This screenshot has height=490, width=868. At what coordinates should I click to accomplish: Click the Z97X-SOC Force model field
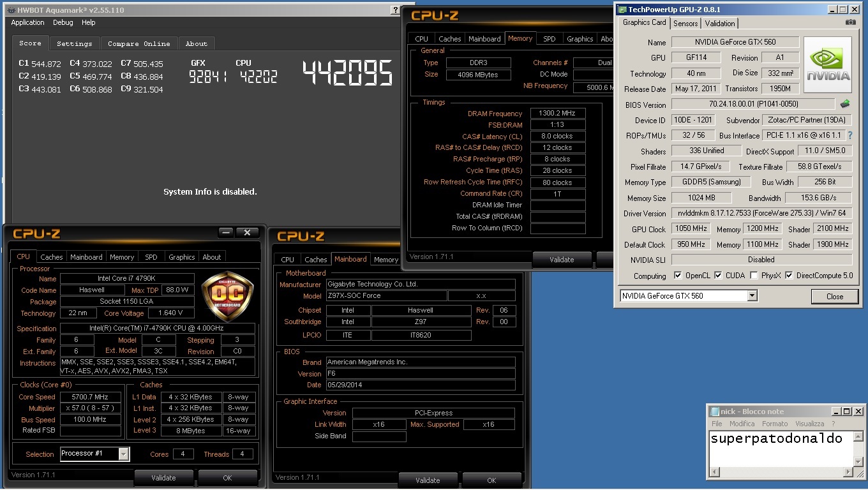click(386, 295)
